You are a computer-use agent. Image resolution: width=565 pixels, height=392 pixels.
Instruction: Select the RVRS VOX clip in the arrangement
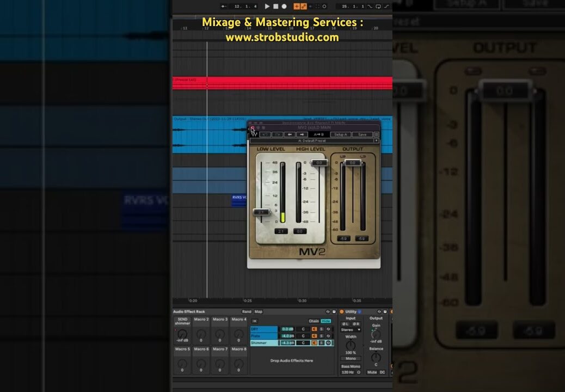239,200
